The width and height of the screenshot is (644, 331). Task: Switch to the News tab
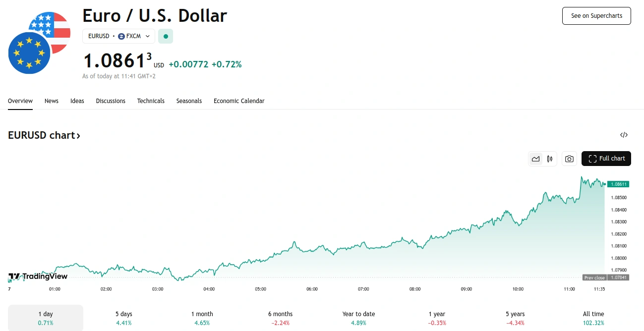(52, 101)
